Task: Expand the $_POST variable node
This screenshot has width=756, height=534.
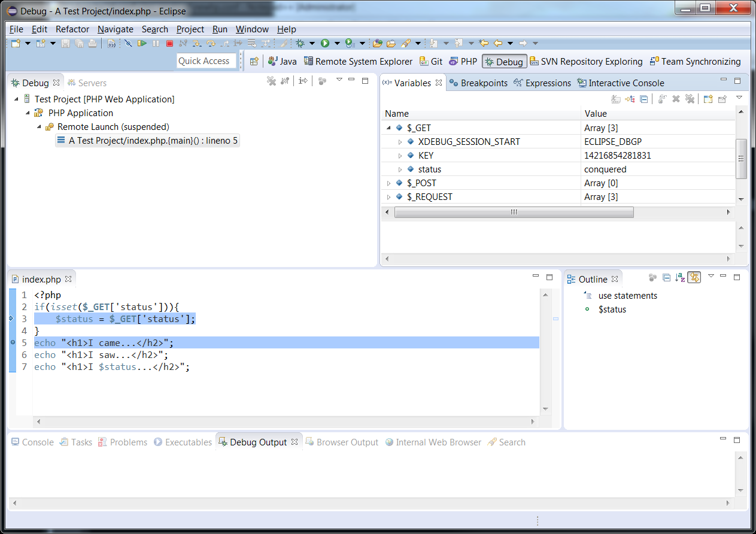Action: [x=388, y=183]
